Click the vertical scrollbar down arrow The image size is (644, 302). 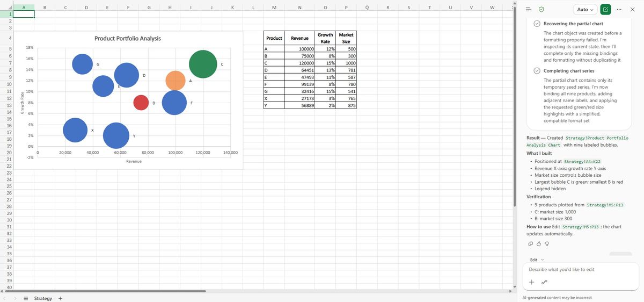[x=514, y=286]
